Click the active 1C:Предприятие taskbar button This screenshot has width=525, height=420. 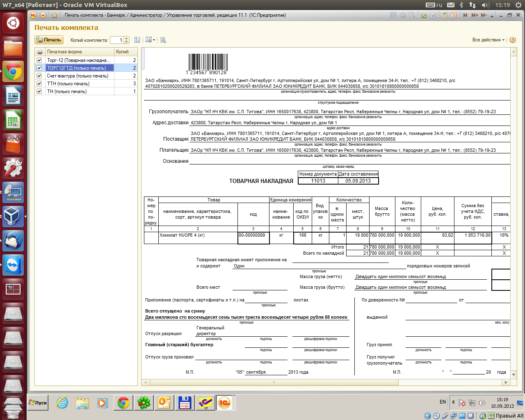pyautogui.click(x=225, y=403)
